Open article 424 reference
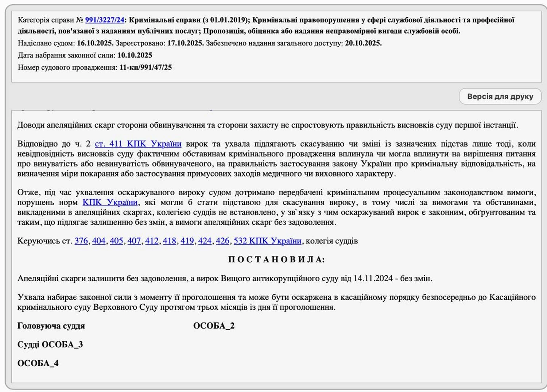Image resolution: width=547 pixels, height=392 pixels. [x=205, y=241]
